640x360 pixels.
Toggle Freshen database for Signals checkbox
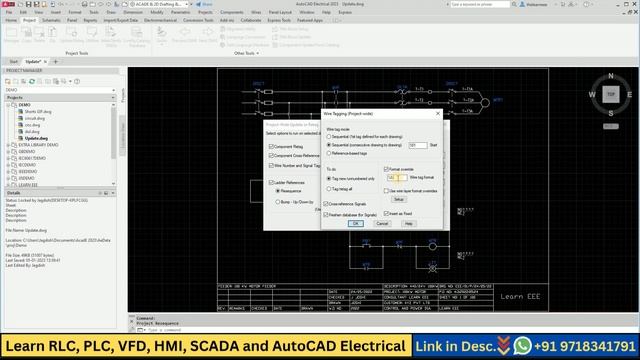click(x=326, y=215)
